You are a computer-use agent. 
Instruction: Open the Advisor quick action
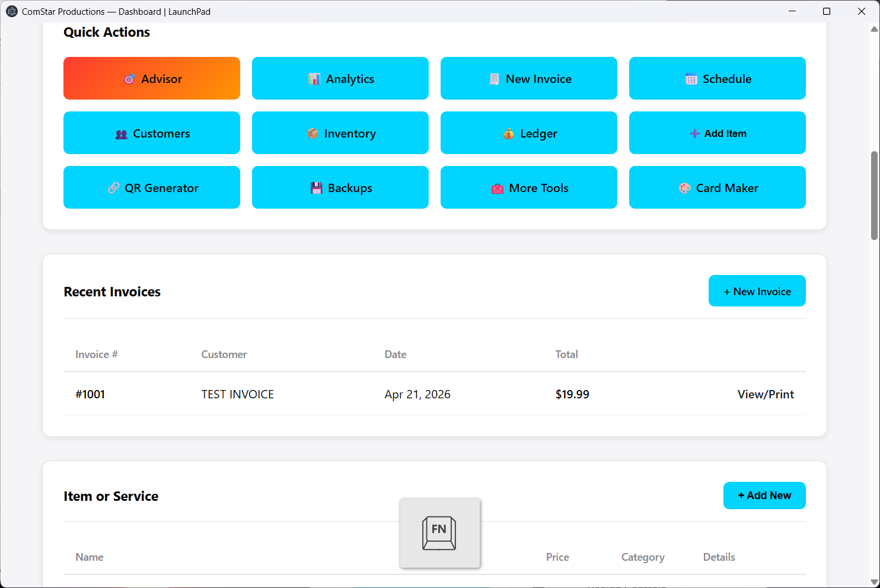152,79
